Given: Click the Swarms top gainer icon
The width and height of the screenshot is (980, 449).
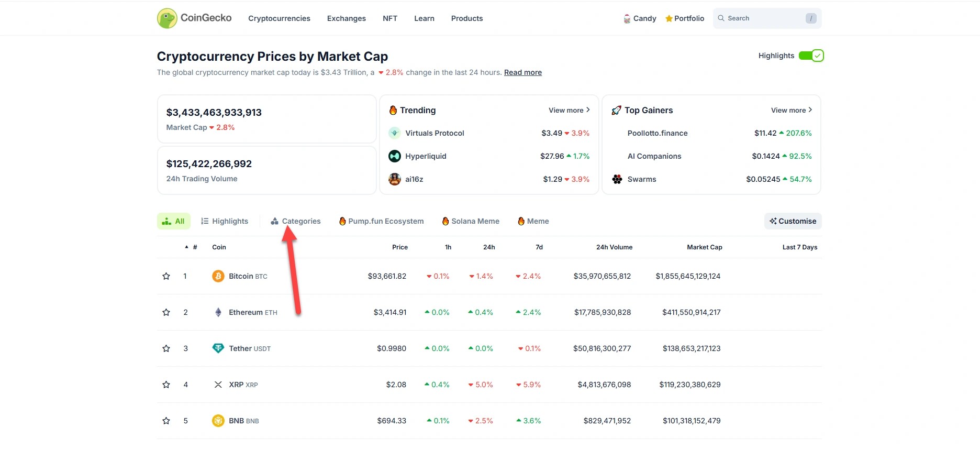Looking at the screenshot, I should [x=617, y=179].
